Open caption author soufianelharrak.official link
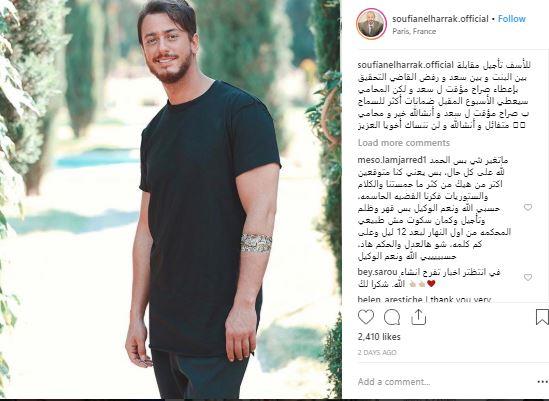 click(405, 65)
